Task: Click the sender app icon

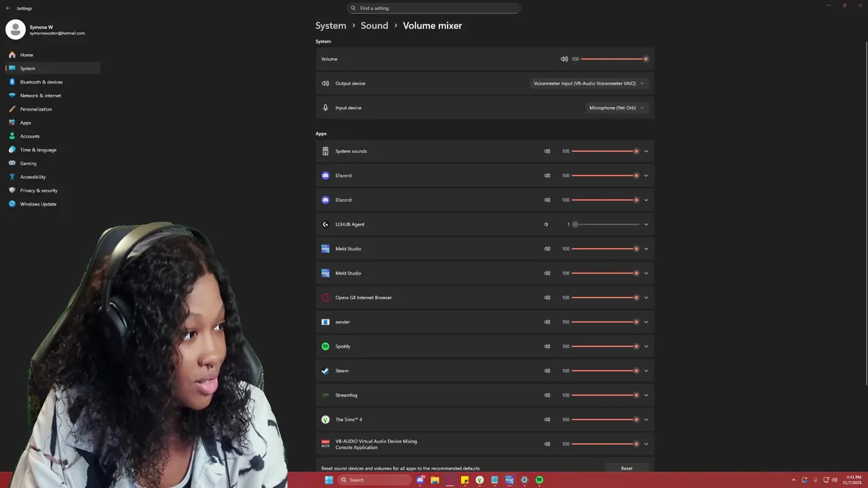Action: point(325,322)
